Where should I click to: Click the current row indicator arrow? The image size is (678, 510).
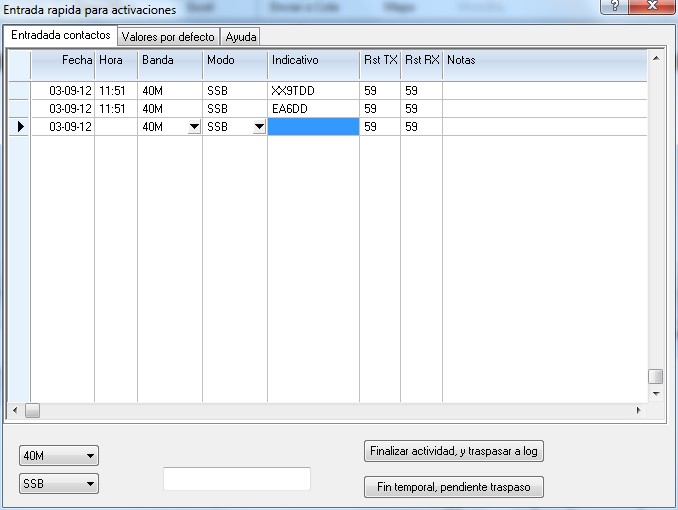[x=20, y=127]
